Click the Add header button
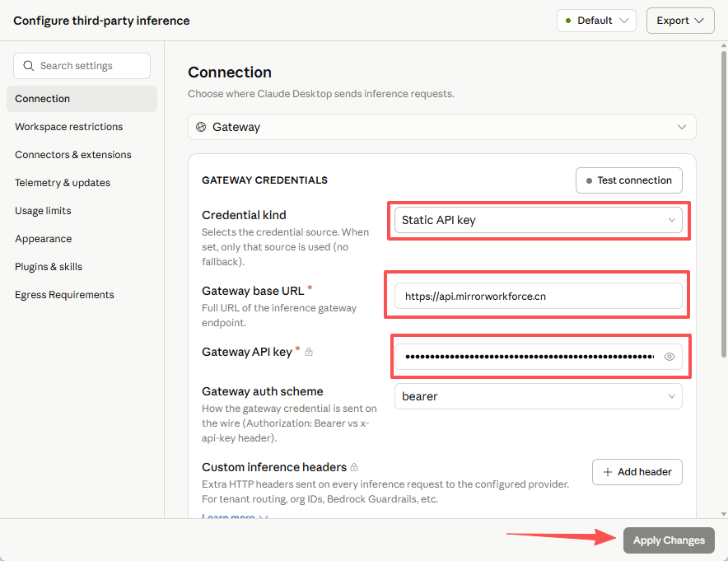Screen dimensions: 728x561 click(x=637, y=472)
